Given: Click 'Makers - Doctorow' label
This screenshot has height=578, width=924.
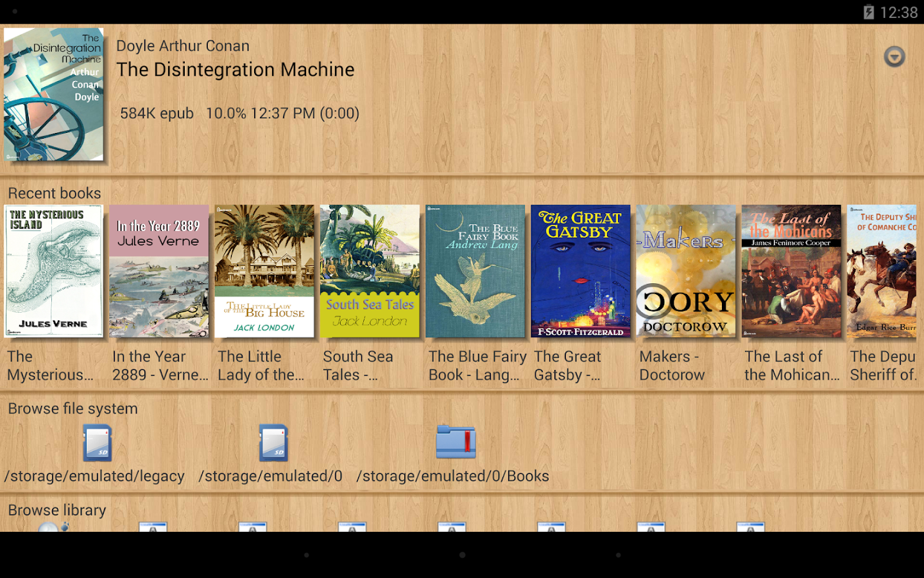Looking at the screenshot, I should [x=672, y=365].
